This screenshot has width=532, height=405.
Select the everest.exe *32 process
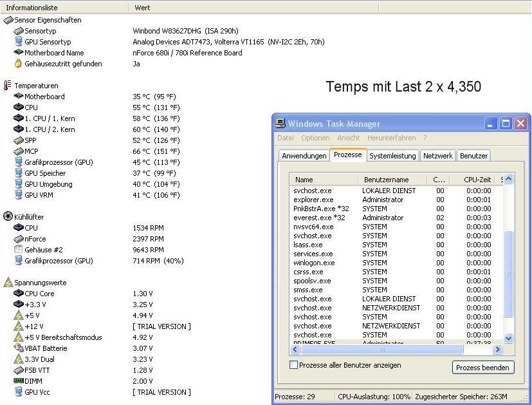[x=396, y=218]
